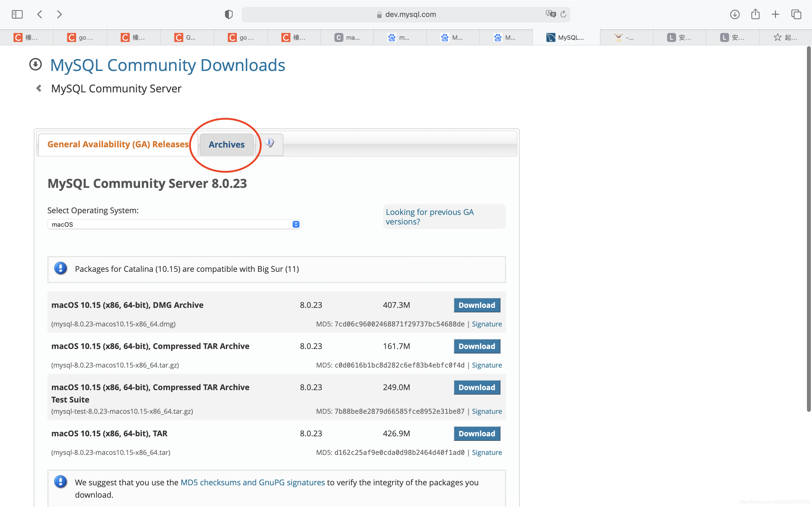This screenshot has width=812, height=507.
Task: Click the forward navigation arrow in browser
Action: click(x=58, y=15)
